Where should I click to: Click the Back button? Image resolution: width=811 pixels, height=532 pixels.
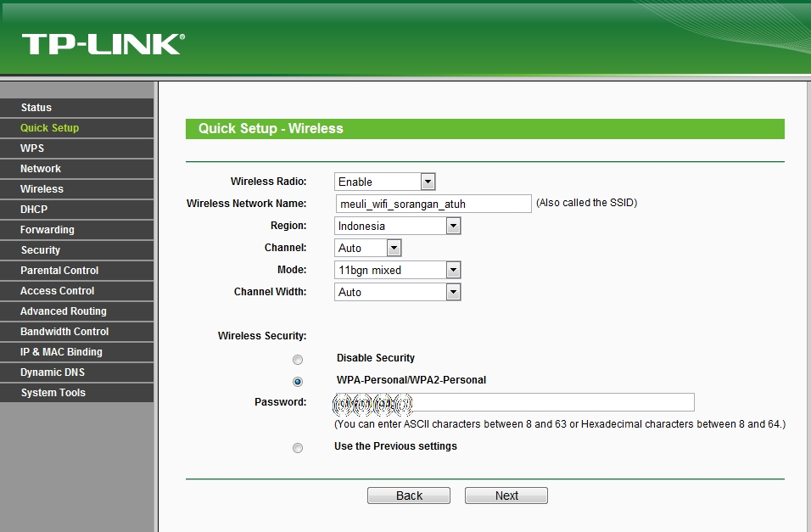click(x=409, y=496)
